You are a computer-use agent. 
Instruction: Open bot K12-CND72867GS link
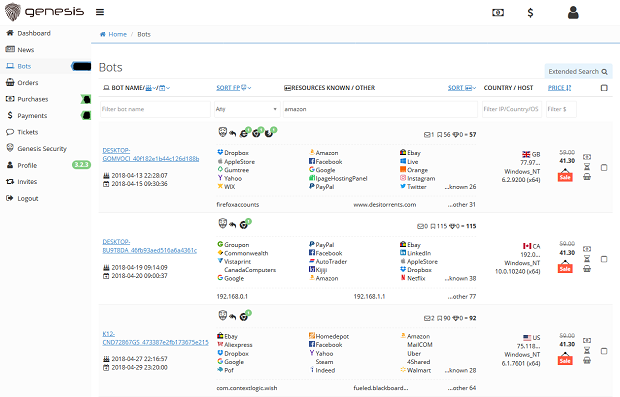click(x=155, y=338)
